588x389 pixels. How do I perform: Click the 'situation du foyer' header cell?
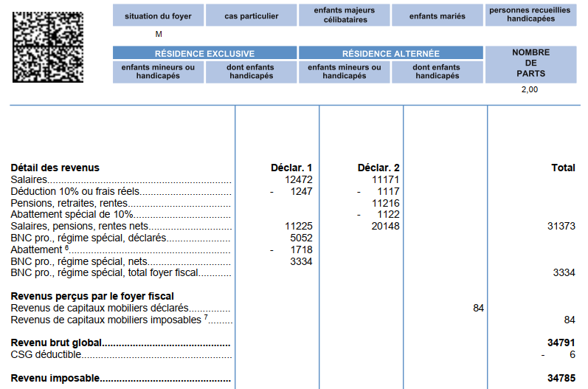(x=158, y=16)
